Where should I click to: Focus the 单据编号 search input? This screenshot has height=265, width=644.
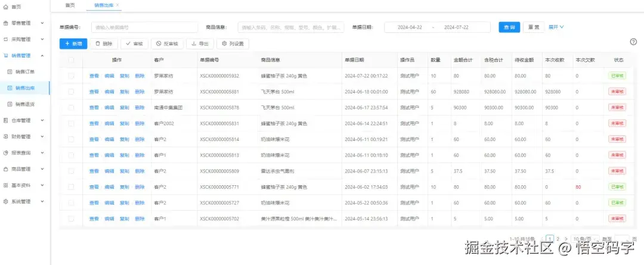click(144, 27)
